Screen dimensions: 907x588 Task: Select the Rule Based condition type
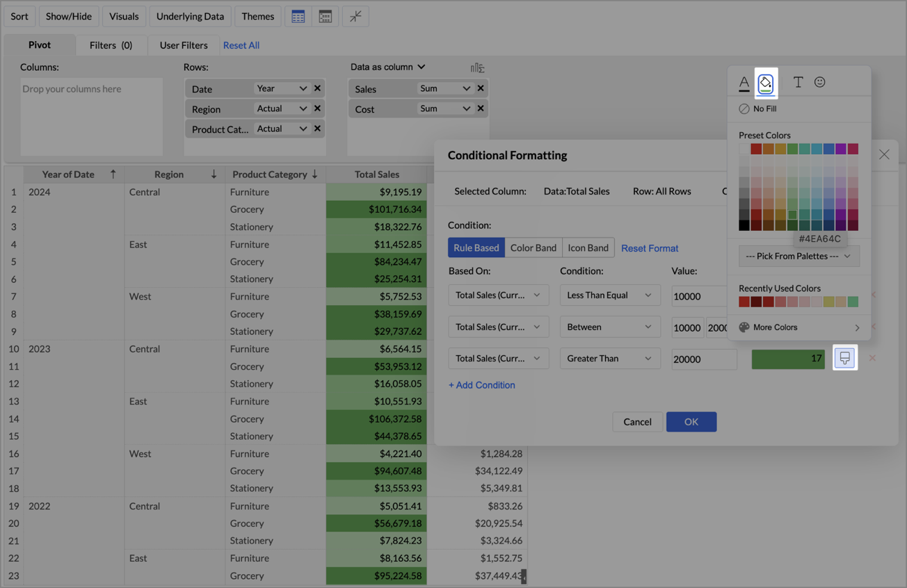(476, 248)
